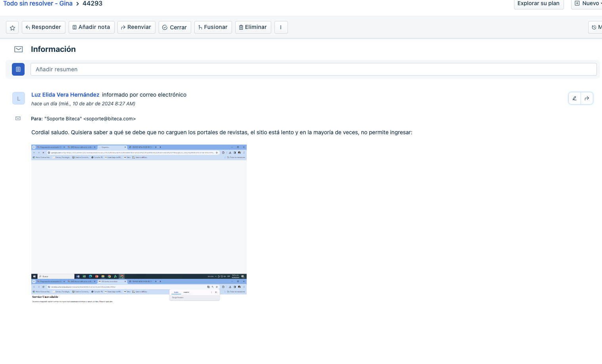Click the small envelope icon beside Para
Image resolution: width=602 pixels, height=364 pixels.
(x=18, y=118)
